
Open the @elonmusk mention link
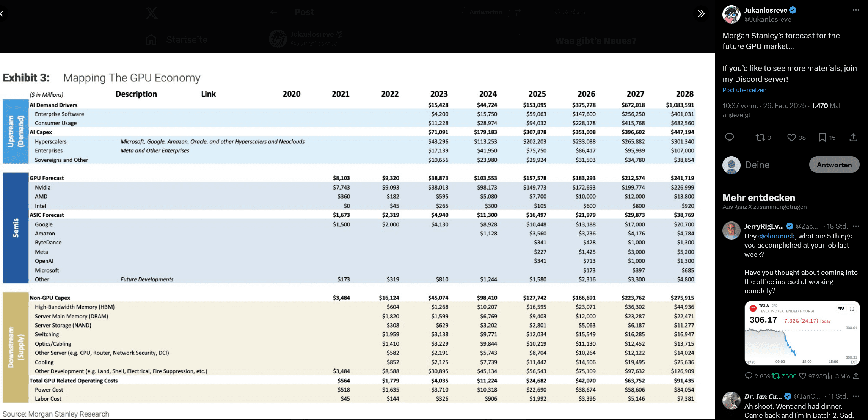point(776,236)
